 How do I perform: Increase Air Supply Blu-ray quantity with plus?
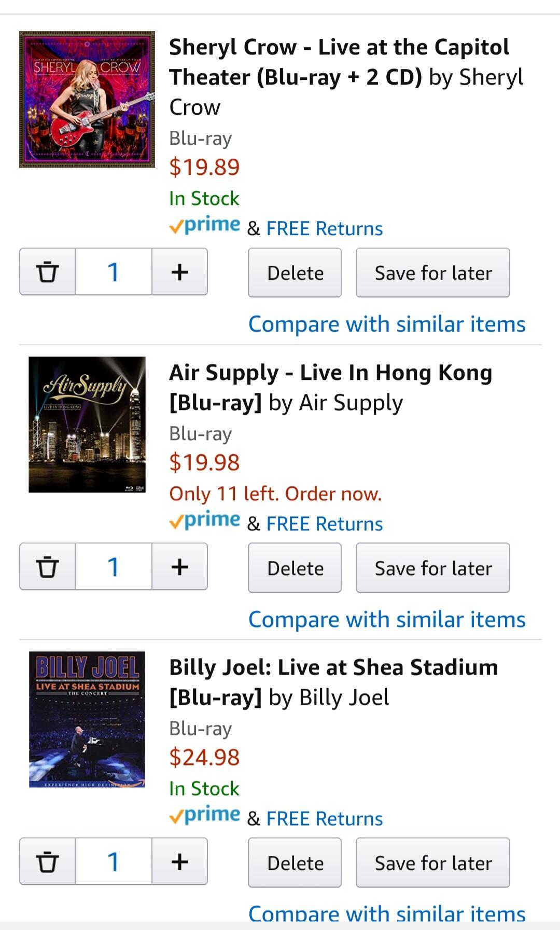point(179,567)
